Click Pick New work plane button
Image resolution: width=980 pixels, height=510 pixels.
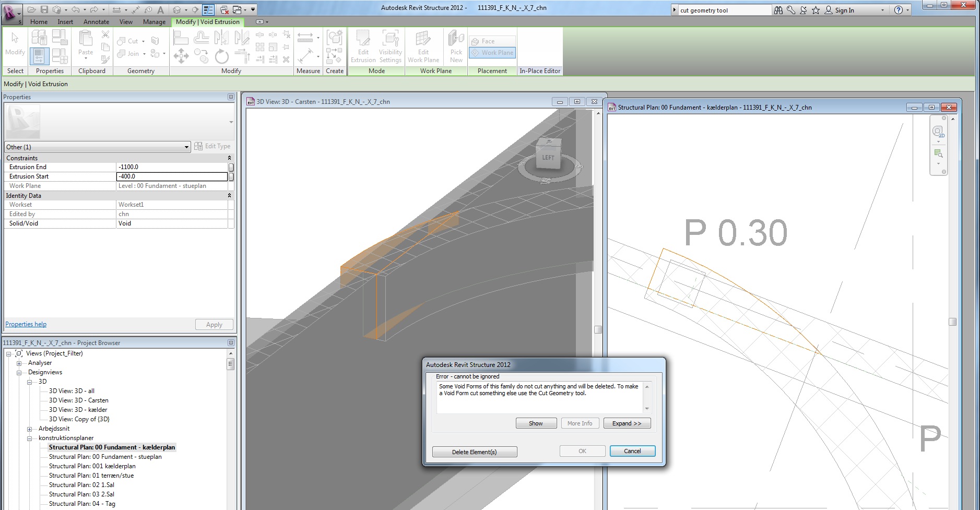coord(456,46)
